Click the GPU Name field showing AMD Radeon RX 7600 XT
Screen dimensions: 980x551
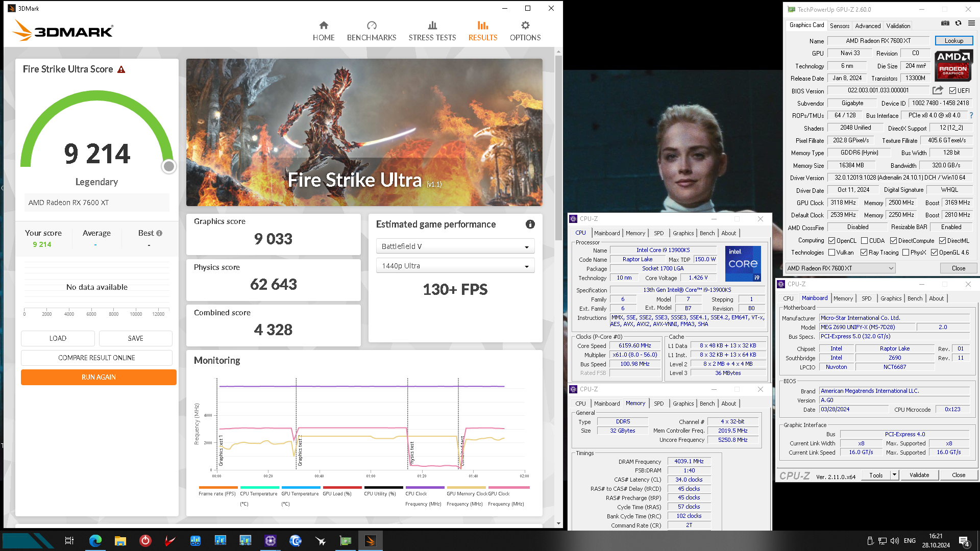click(x=878, y=41)
